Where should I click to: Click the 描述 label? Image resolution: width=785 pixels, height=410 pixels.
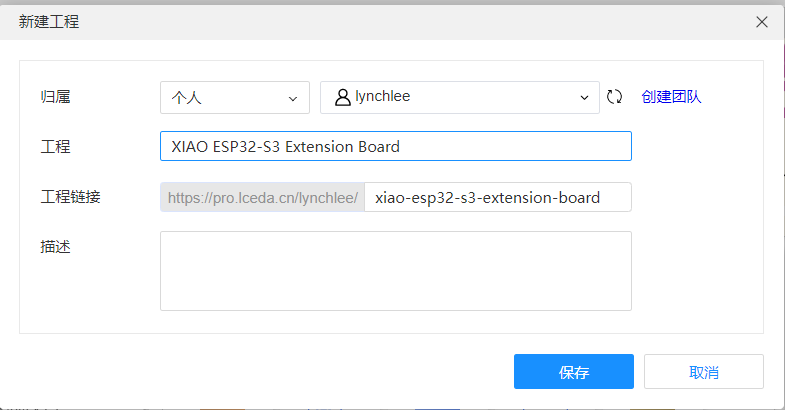(x=55, y=247)
